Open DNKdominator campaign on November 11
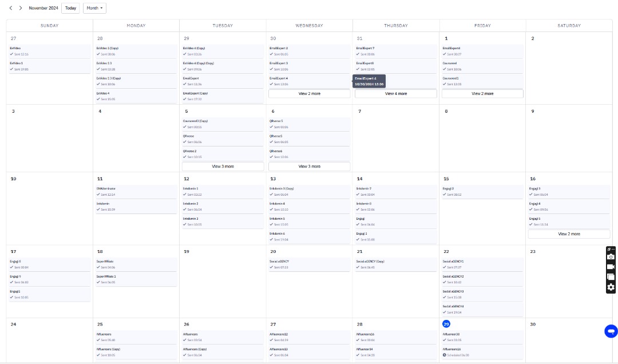 pyautogui.click(x=136, y=192)
